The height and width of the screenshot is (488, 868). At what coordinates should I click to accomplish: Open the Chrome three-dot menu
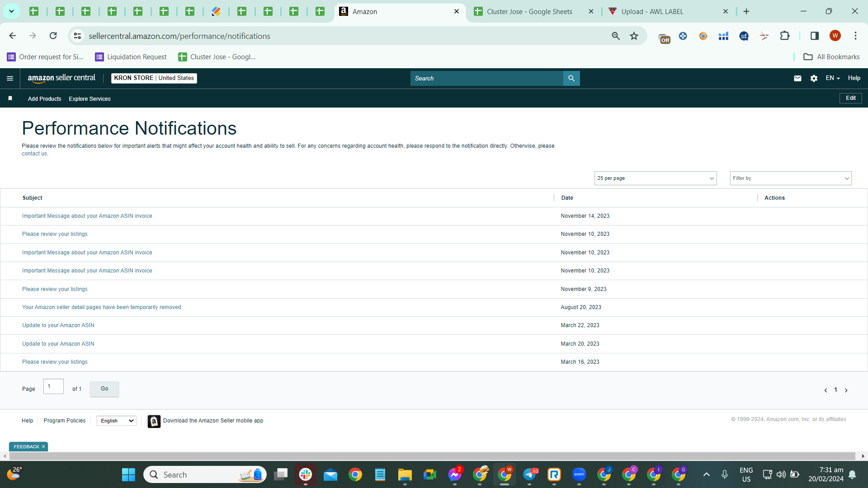[x=855, y=36]
